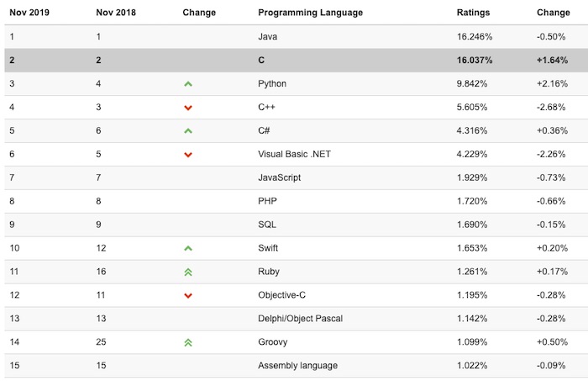The height and width of the screenshot is (381, 588).
Task: Click the green up arrow beside Python
Action: pyautogui.click(x=188, y=84)
